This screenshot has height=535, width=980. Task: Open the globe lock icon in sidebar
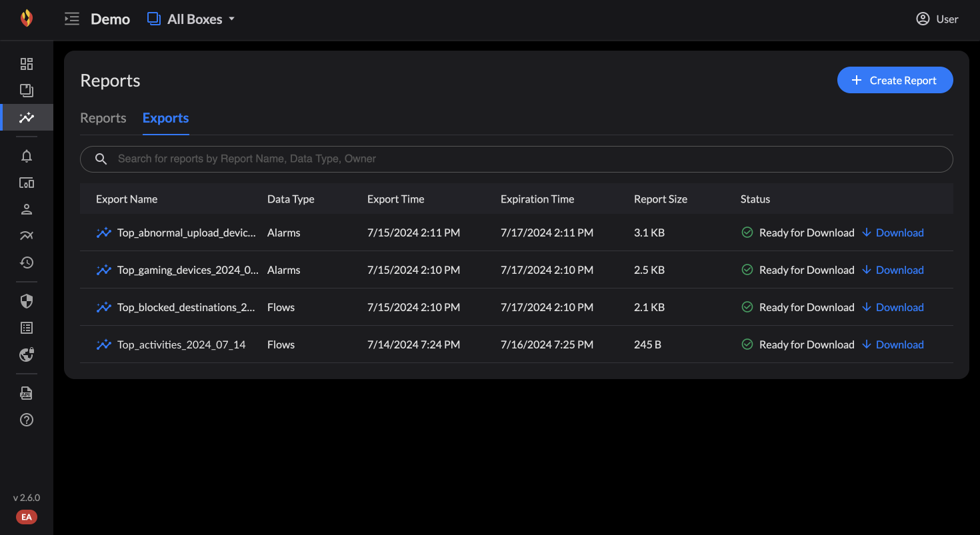[x=27, y=354]
